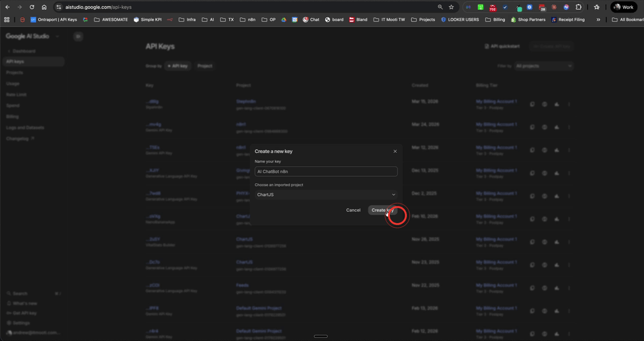Open the apps grid in the bookmarks bar

click(x=6, y=19)
